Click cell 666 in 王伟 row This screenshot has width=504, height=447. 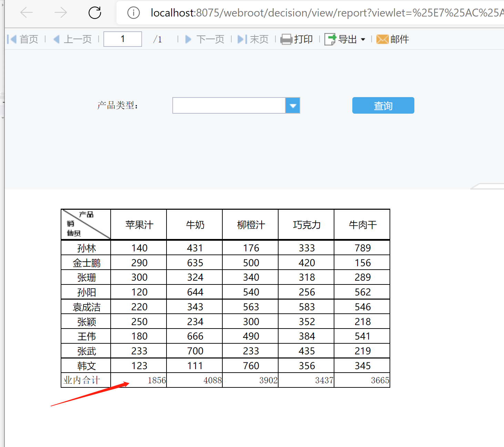pos(194,336)
